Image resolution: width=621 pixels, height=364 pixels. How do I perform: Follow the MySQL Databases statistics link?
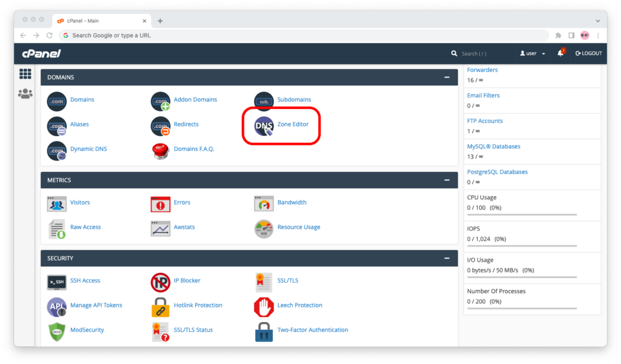pyautogui.click(x=494, y=147)
